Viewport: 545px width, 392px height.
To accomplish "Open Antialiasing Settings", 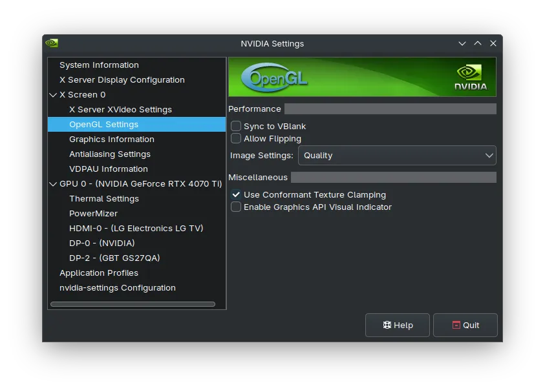I will (x=110, y=154).
